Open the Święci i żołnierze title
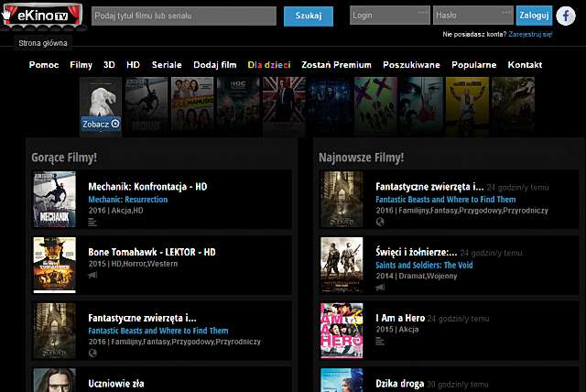This screenshot has width=586, height=392. coord(417,252)
